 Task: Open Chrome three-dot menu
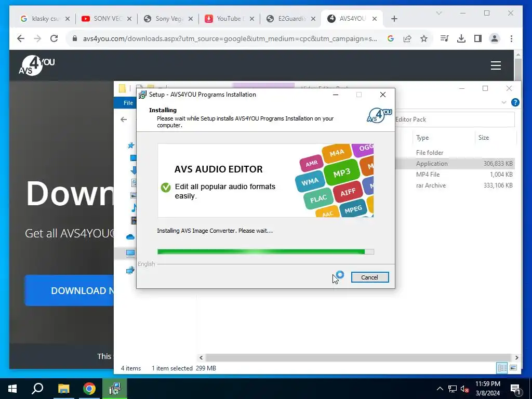click(511, 38)
